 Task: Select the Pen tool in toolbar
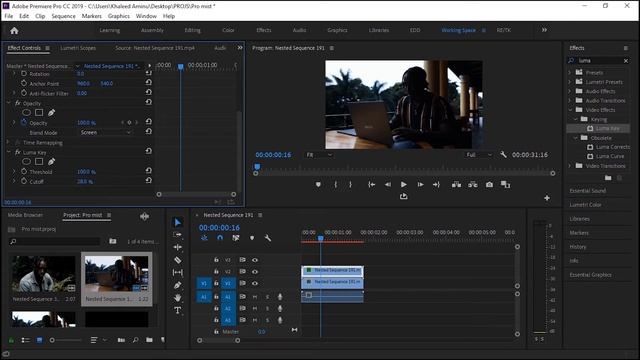point(177,285)
